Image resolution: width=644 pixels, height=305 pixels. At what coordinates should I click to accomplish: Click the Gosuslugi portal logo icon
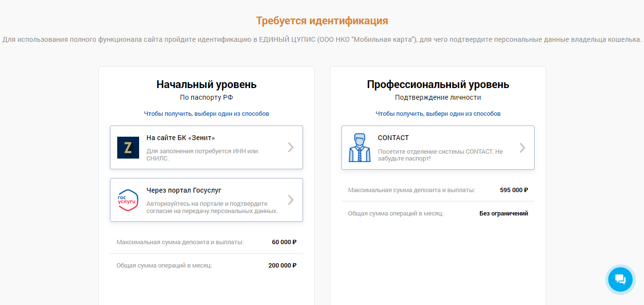coord(128,200)
